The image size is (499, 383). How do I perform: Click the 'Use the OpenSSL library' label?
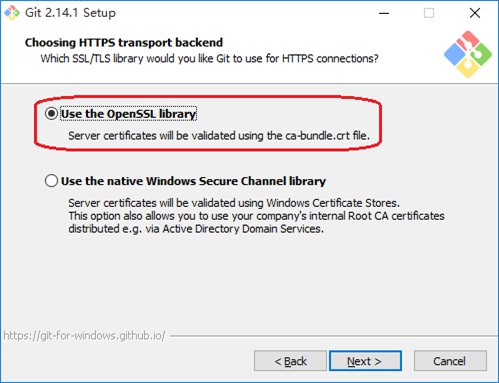pos(128,114)
